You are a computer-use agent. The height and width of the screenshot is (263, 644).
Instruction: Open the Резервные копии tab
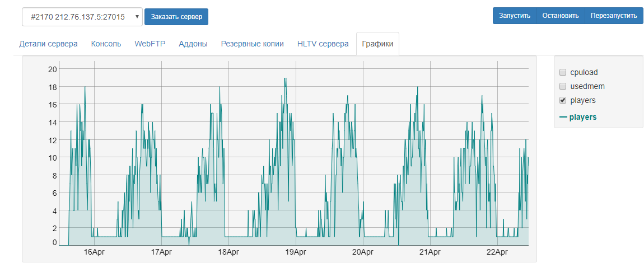tap(252, 44)
